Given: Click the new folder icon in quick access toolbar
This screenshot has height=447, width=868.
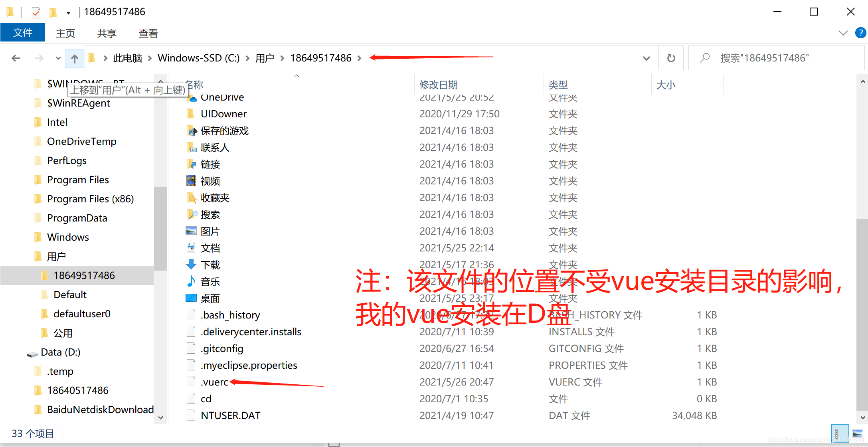Looking at the screenshot, I should click(53, 12).
